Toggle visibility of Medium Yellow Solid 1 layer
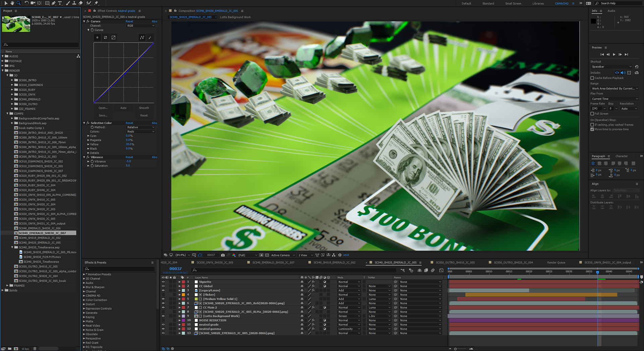The width and height of the screenshot is (644, 351). click(163, 299)
